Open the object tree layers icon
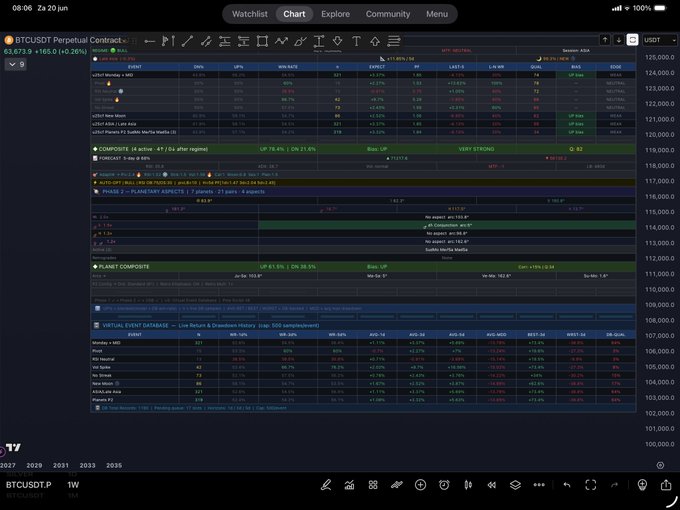The width and height of the screenshot is (680, 510). [x=515, y=485]
